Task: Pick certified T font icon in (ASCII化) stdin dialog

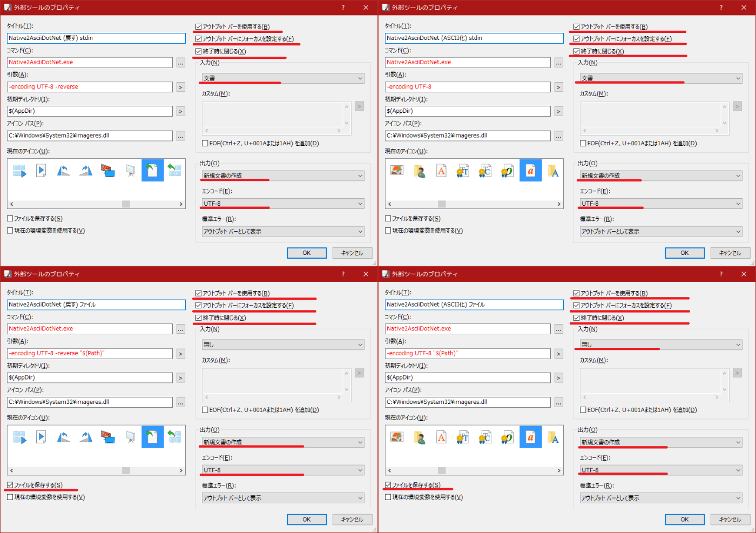Action: pyautogui.click(x=463, y=171)
